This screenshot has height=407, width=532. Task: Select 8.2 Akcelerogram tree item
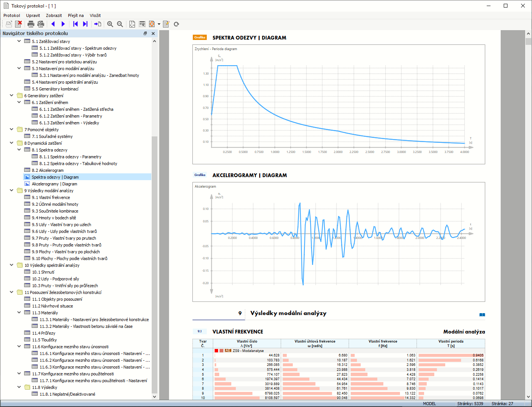point(48,170)
